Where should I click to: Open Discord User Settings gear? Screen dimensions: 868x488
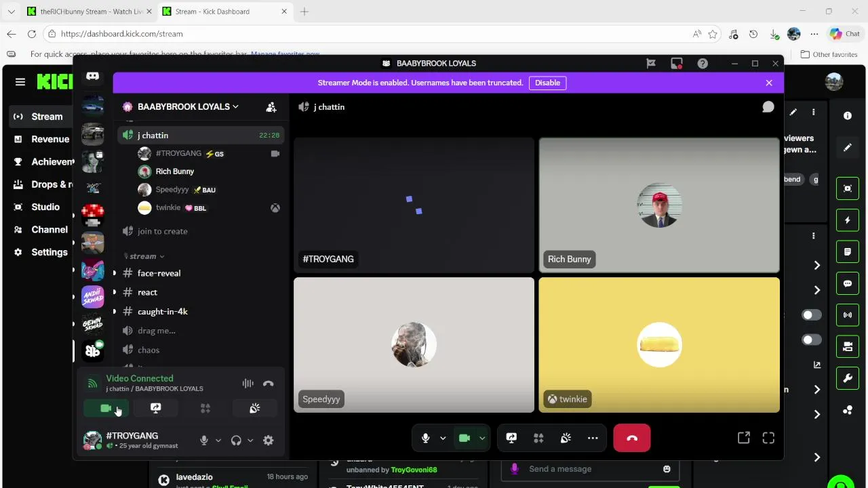pos(269,441)
